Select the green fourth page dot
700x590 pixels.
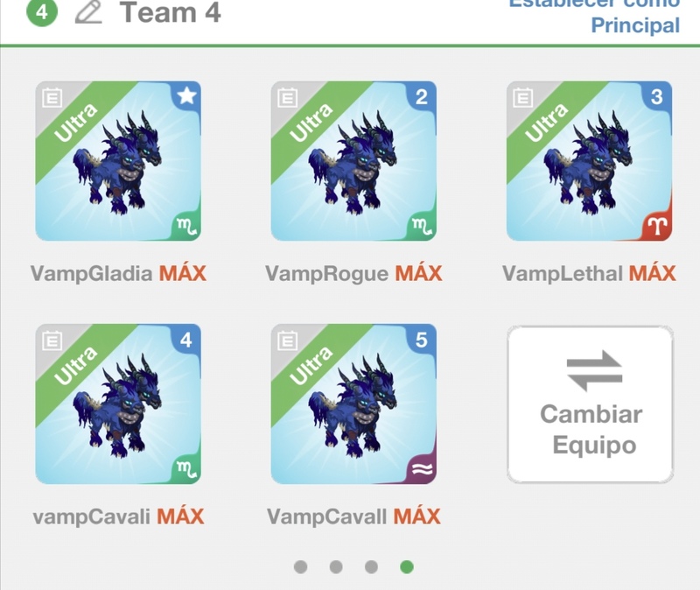click(407, 566)
